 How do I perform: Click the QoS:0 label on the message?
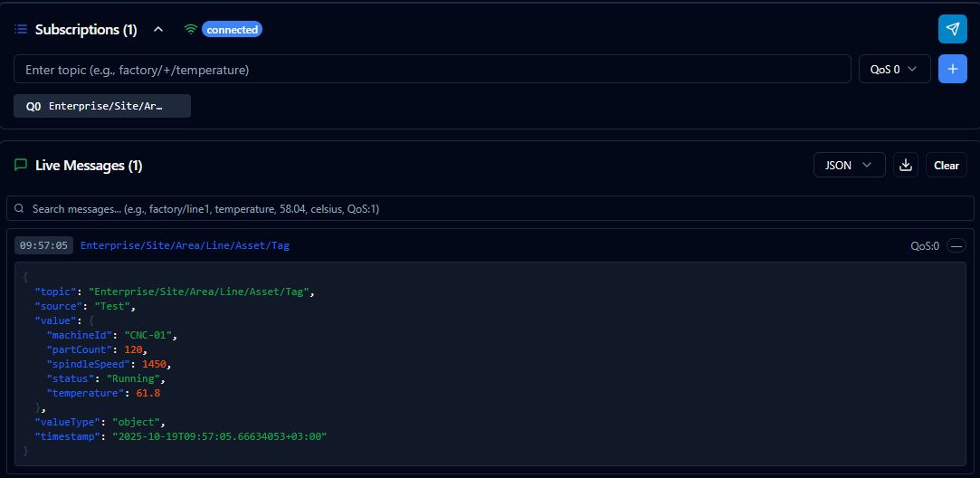[924, 245]
